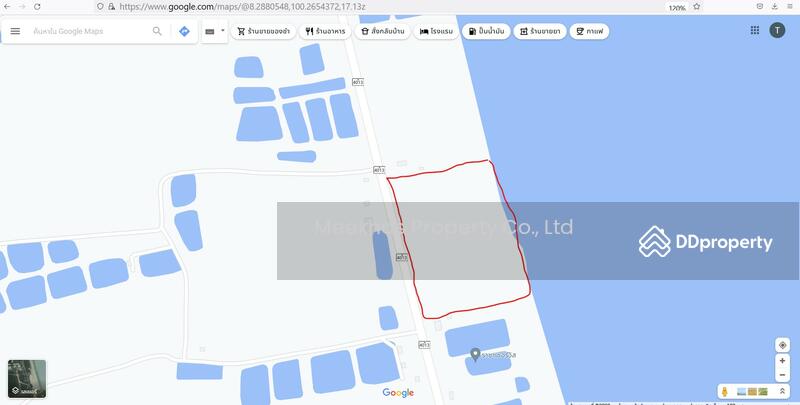Open the Google Maps hamburger menu
The image size is (800, 405).
point(15,31)
